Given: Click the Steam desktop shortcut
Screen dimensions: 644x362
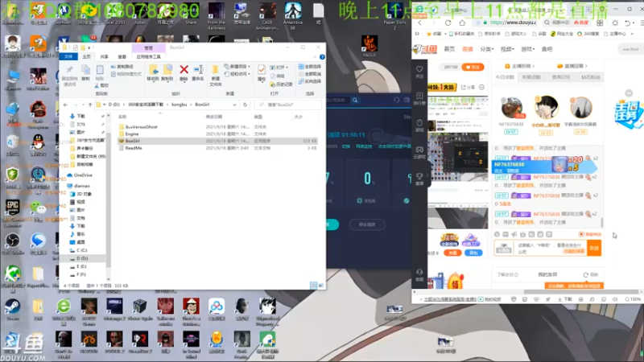Looking at the screenshot, I should [12, 310].
